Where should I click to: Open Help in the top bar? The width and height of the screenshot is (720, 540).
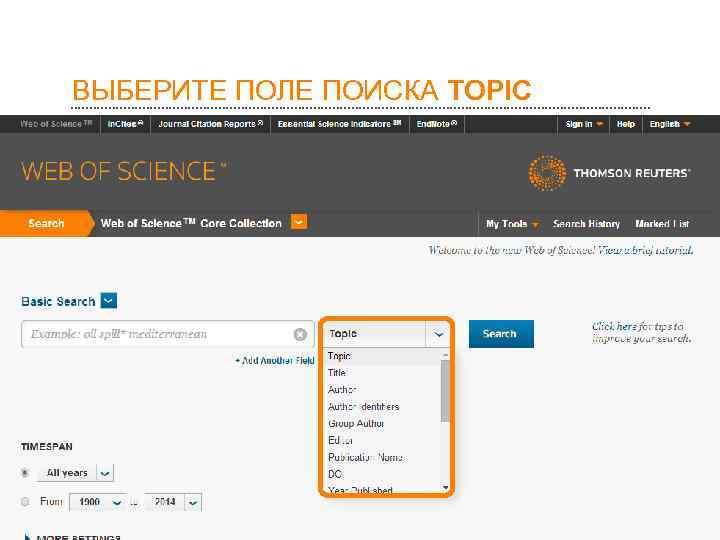click(625, 124)
